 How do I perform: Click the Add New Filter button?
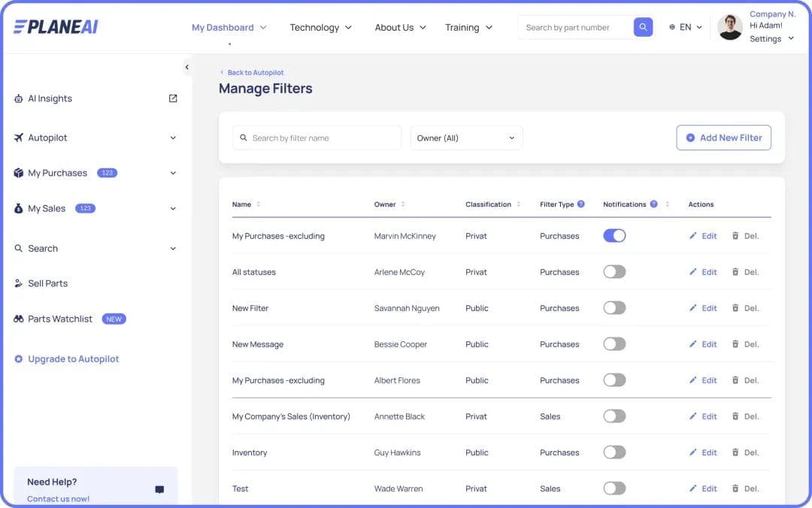pos(723,138)
